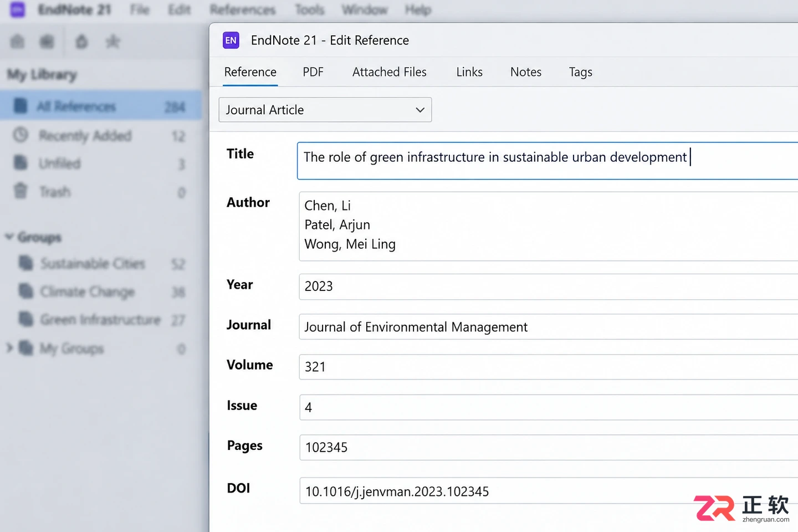This screenshot has width=798, height=532.
Task: Open the Window menu
Action: click(x=365, y=9)
